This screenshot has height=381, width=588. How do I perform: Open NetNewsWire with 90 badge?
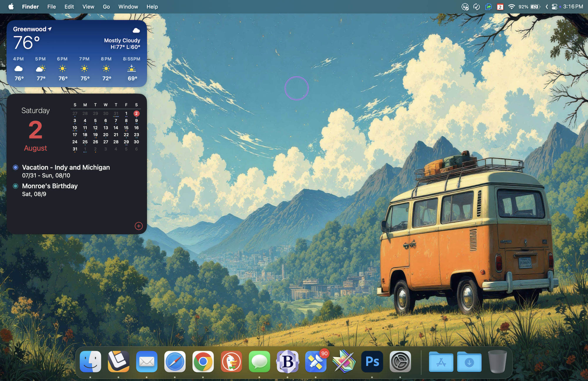click(316, 362)
